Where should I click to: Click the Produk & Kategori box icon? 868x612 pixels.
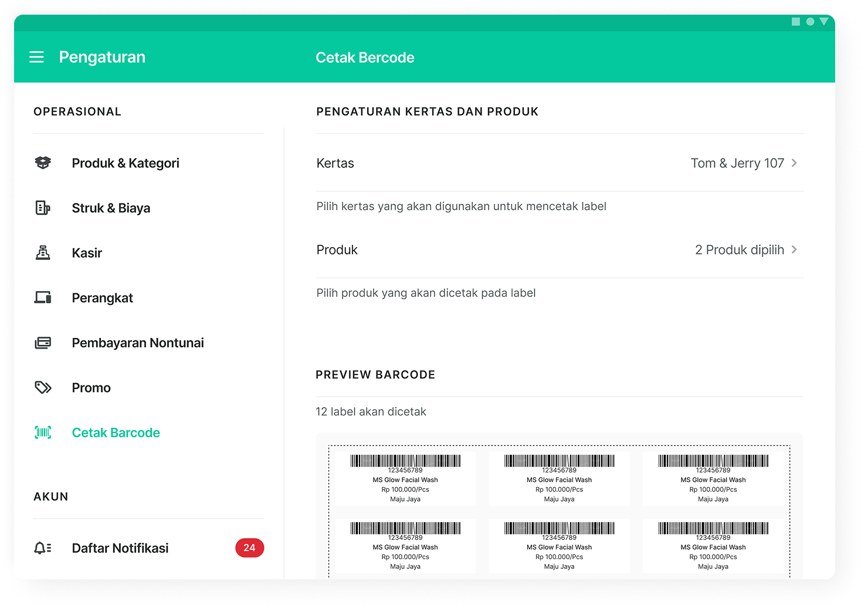pos(43,163)
